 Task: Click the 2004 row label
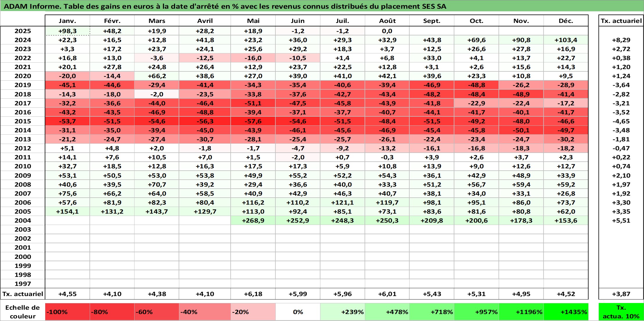coord(23,220)
